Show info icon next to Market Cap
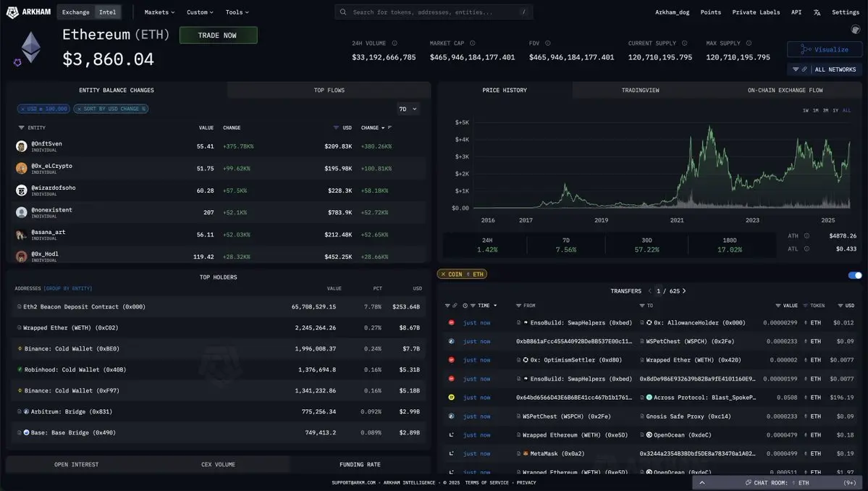The image size is (868, 491). point(472,43)
